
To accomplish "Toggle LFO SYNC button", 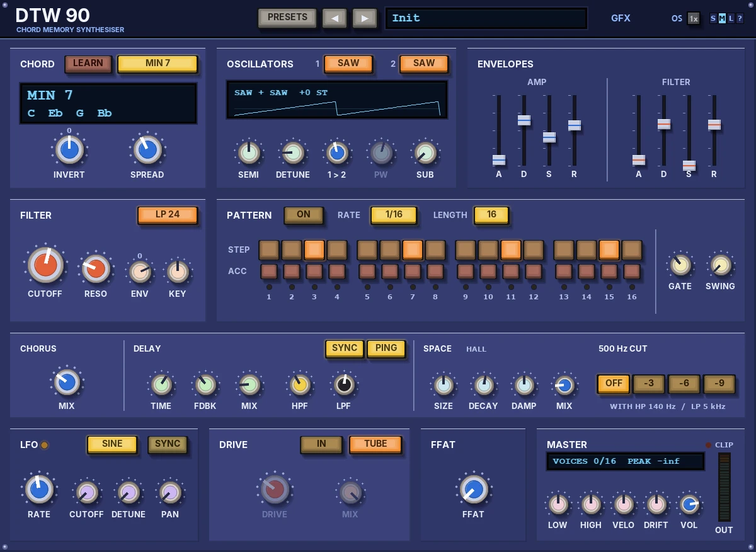I will (168, 444).
